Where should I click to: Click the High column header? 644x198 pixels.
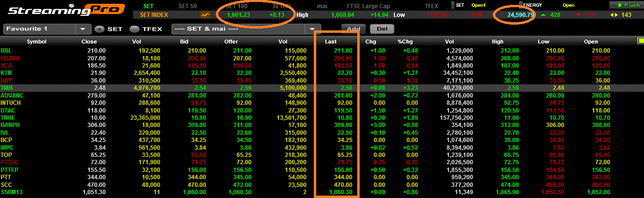click(x=498, y=42)
